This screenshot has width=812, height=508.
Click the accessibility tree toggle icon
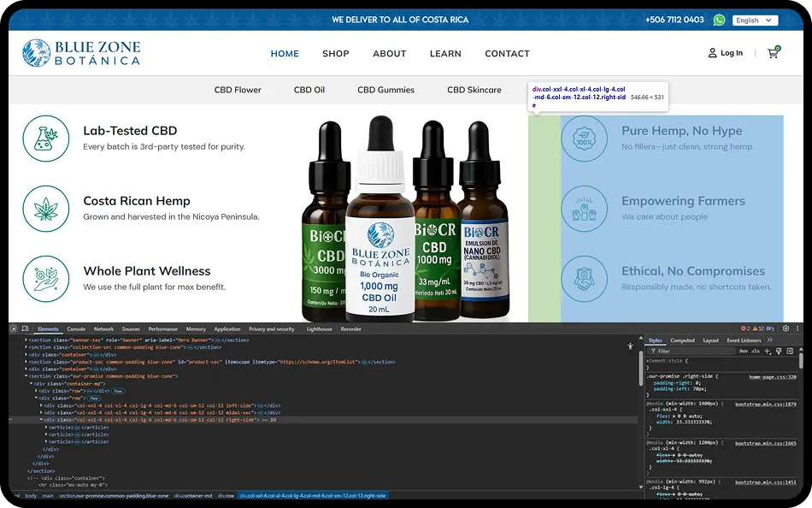(630, 346)
